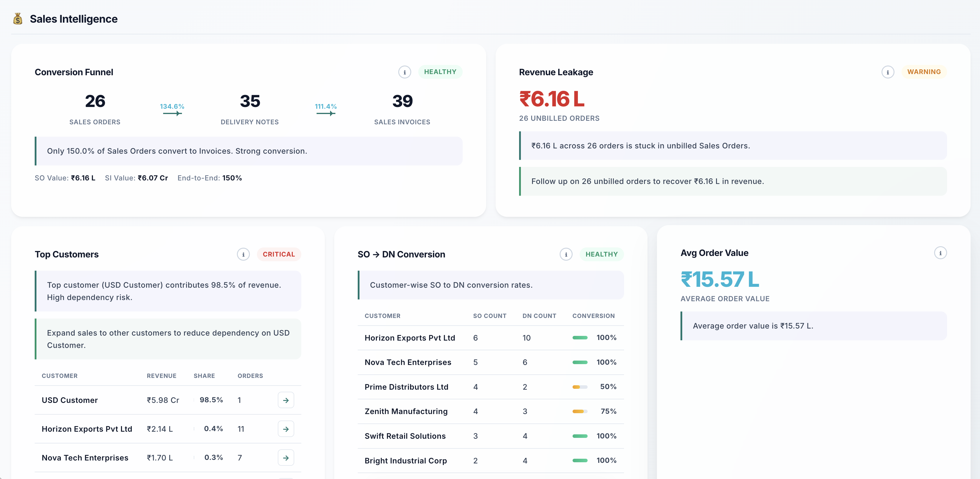Click the CRITICAL badge on Top Customers
This screenshot has width=980, height=479.
(x=278, y=254)
